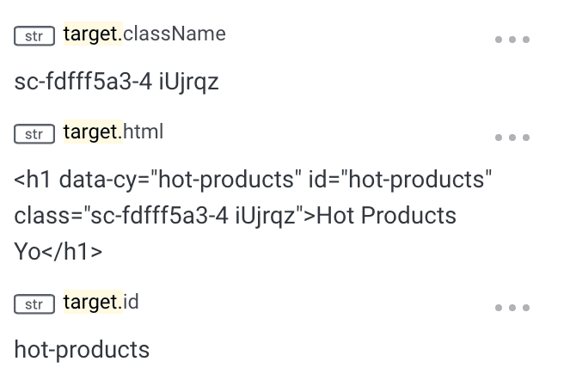Click str type badge beside target.className
The image size is (564, 392).
pos(34,36)
